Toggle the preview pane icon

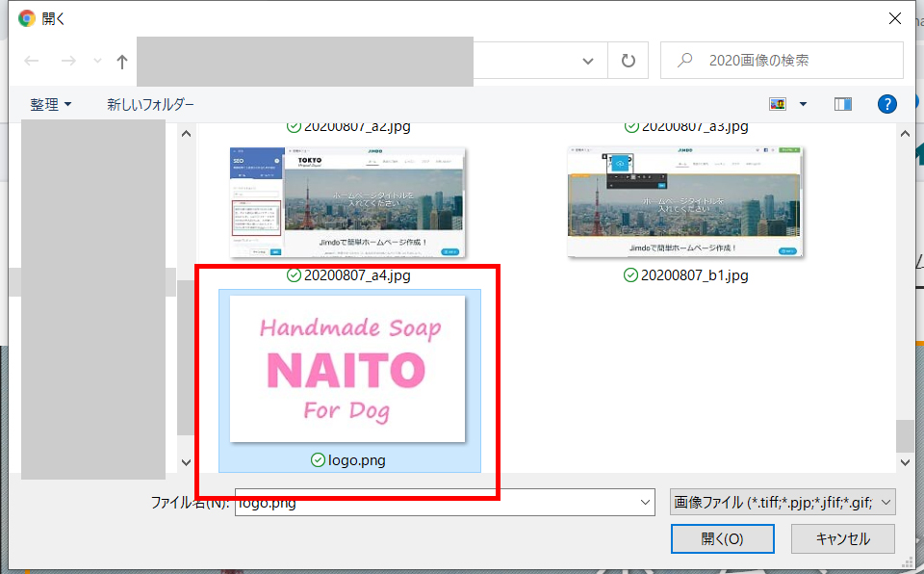[843, 104]
